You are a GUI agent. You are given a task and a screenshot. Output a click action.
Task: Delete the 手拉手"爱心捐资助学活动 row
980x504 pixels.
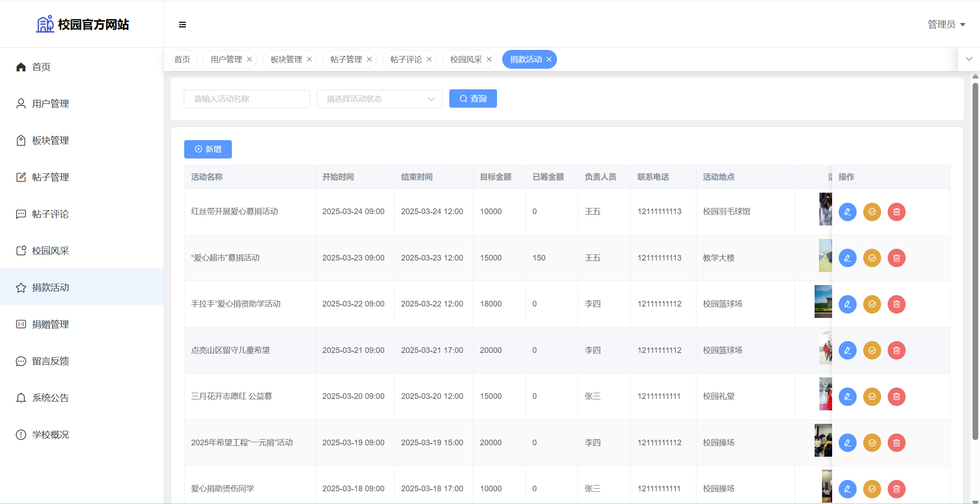[x=896, y=304]
